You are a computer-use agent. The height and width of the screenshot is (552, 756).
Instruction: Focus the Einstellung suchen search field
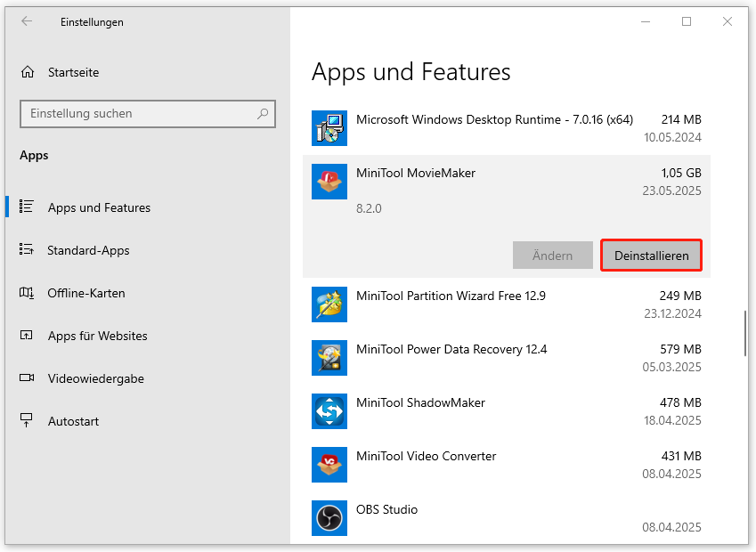(x=148, y=114)
